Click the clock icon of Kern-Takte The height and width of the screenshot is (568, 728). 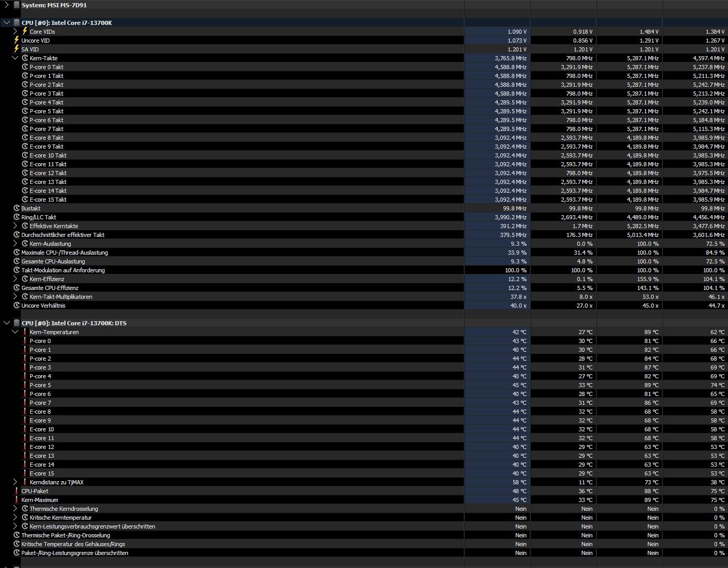(x=24, y=58)
